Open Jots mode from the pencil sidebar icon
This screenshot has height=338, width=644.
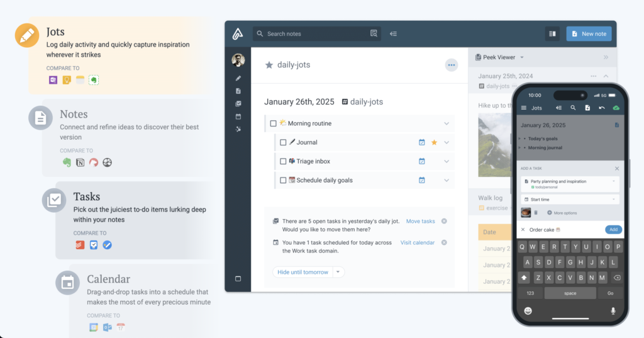pyautogui.click(x=238, y=78)
